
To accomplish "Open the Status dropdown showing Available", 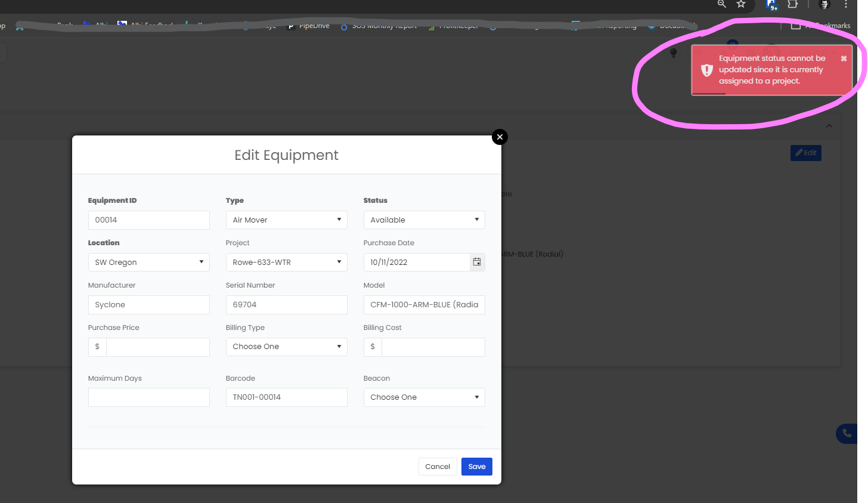I will (424, 220).
